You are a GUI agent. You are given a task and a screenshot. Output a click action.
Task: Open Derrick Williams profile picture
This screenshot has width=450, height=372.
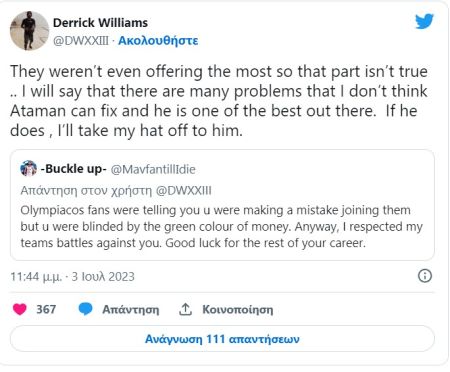pyautogui.click(x=30, y=31)
